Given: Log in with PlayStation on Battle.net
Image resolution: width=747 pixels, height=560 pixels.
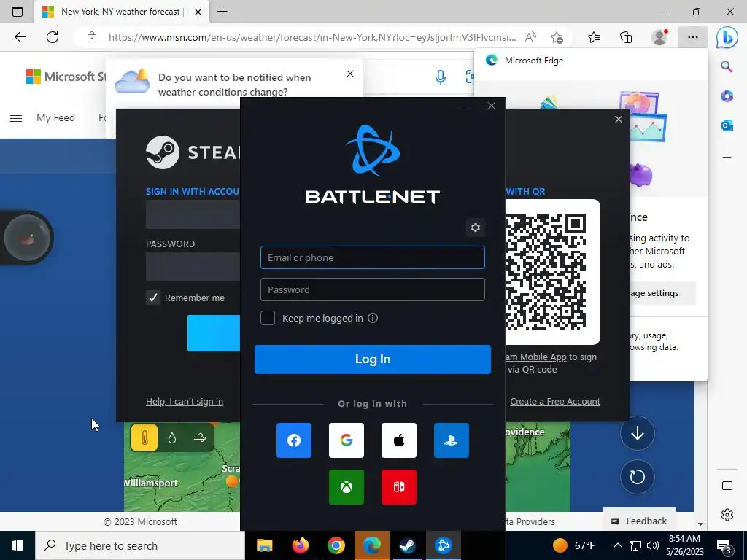Looking at the screenshot, I should point(451,440).
